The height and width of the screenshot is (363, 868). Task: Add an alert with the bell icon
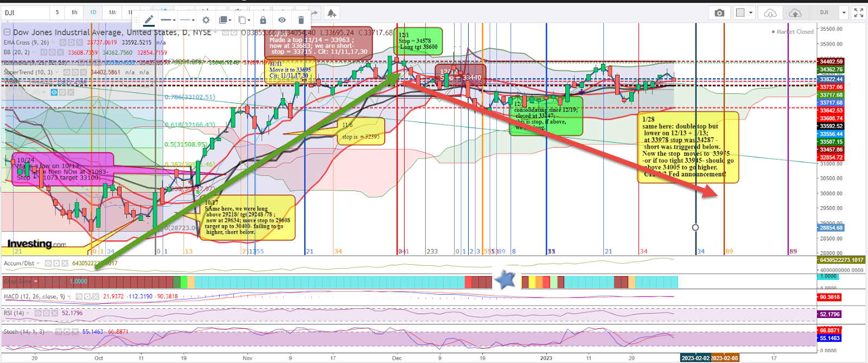tap(331, 12)
